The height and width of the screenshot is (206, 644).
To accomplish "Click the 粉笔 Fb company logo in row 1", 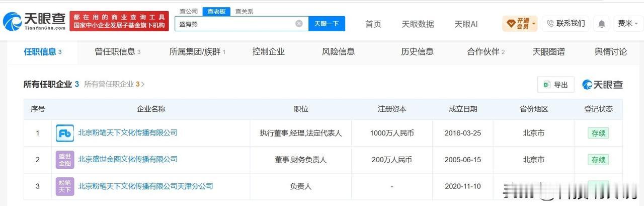I will (x=65, y=133).
